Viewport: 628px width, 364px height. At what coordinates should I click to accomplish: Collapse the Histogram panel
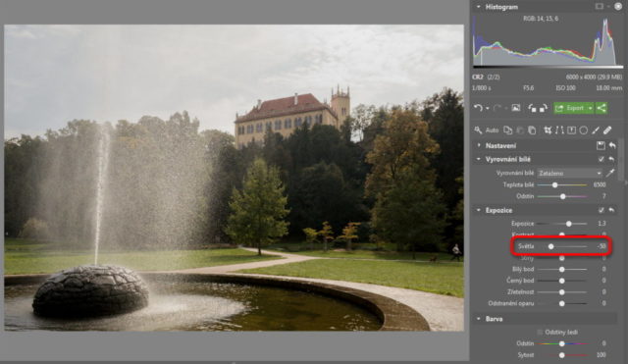[x=479, y=7]
